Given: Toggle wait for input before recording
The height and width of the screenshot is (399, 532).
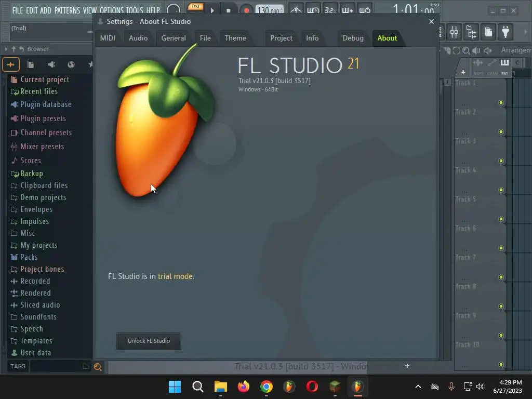Looking at the screenshot, I should [313, 10].
